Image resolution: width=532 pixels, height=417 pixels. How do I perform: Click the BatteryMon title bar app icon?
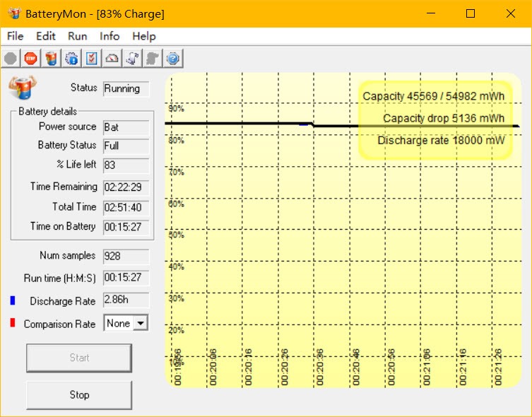13,13
